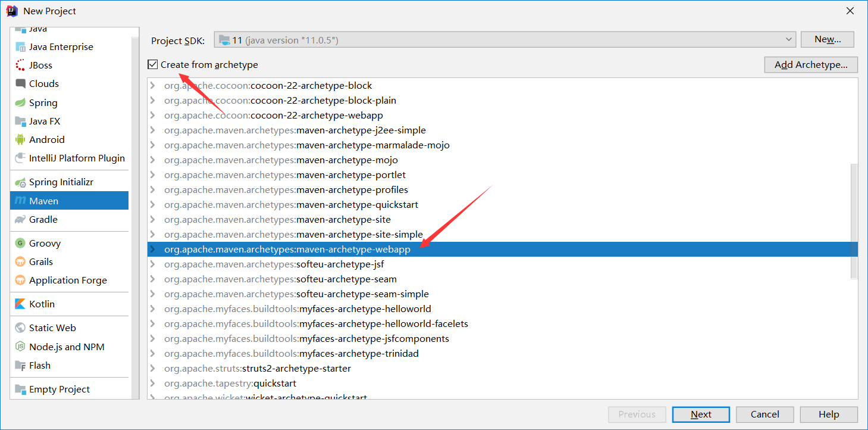
Task: Click the Add Archetype... button
Action: [x=811, y=65]
